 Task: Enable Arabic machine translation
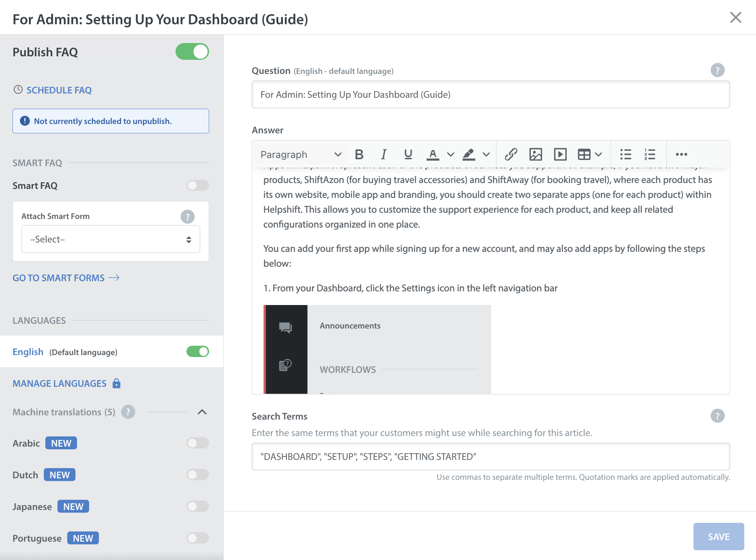pyautogui.click(x=197, y=443)
